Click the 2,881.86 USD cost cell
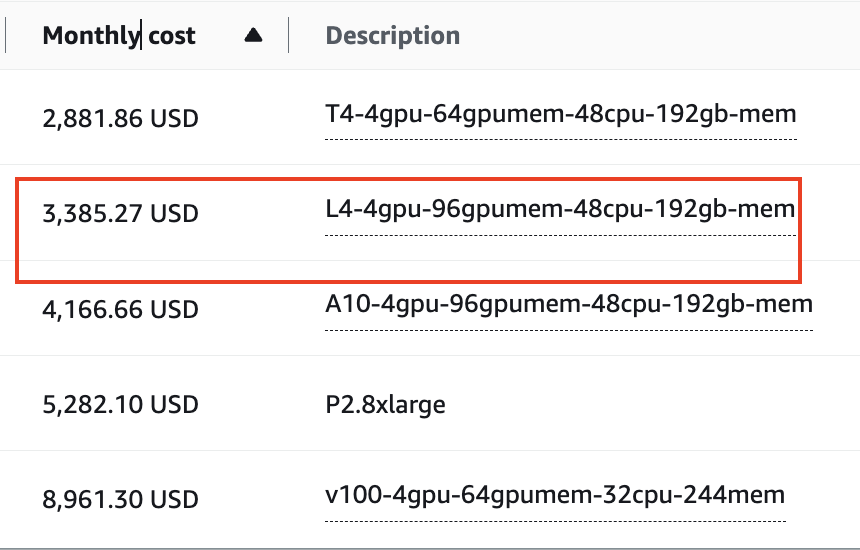860x550 pixels. click(121, 119)
